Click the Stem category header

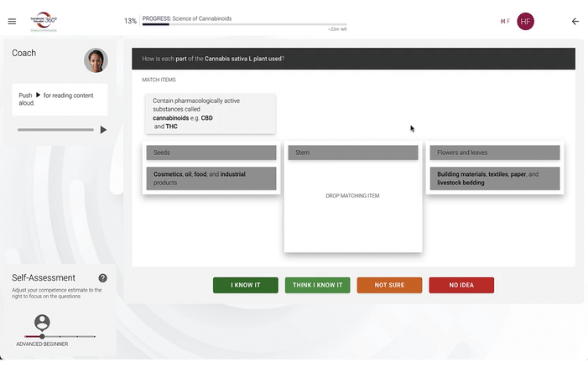coord(353,152)
